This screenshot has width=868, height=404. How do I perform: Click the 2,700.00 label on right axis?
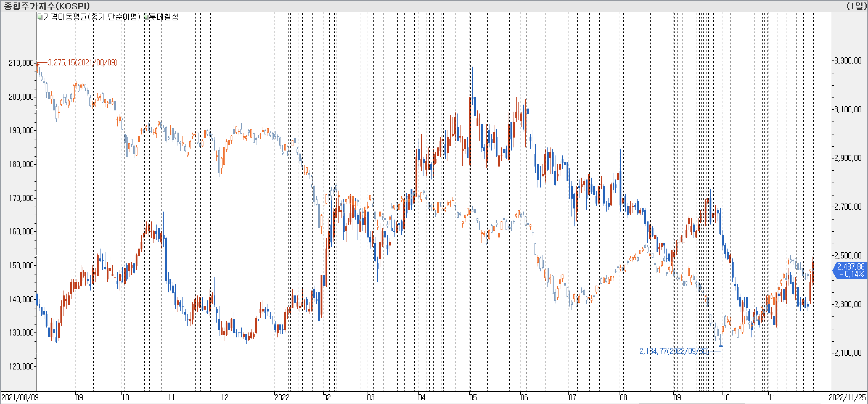coord(848,207)
